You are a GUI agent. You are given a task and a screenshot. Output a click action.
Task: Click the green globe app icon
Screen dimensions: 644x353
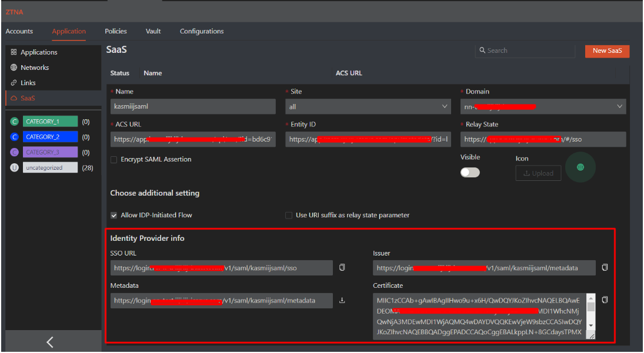[580, 167]
